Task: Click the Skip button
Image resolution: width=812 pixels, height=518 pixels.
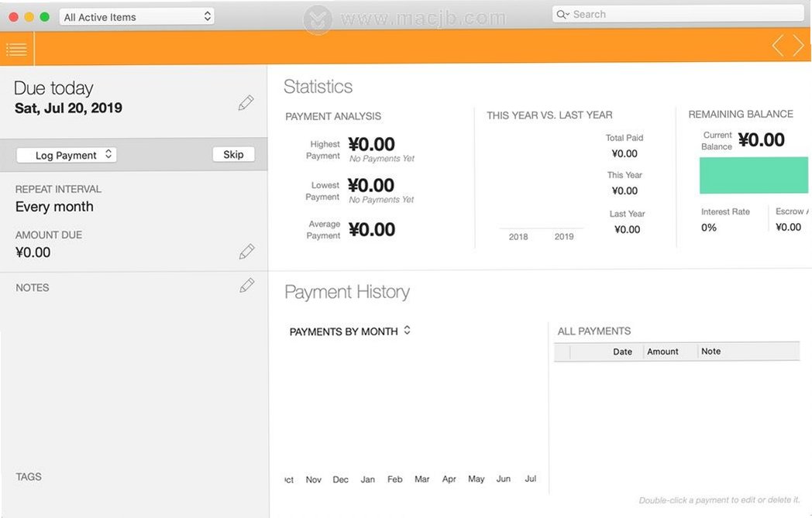Action: (x=233, y=154)
